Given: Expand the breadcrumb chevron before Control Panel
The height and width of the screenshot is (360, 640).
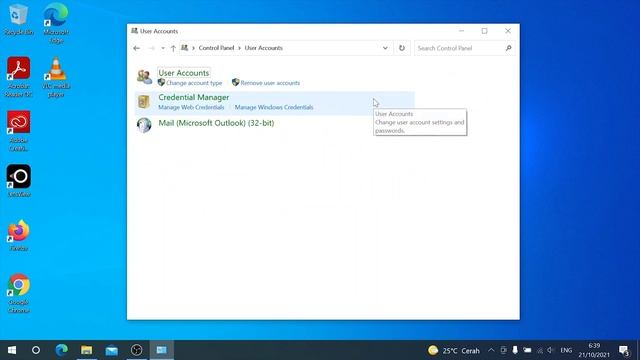Looking at the screenshot, I should pyautogui.click(x=193, y=48).
